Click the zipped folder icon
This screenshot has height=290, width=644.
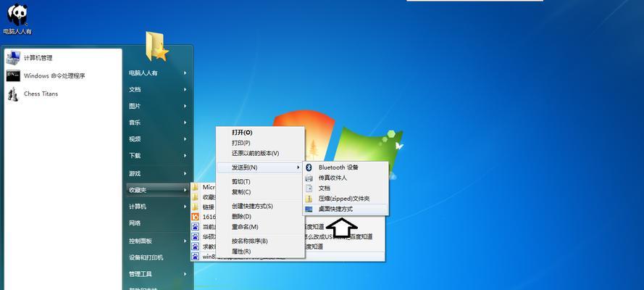pyautogui.click(x=309, y=199)
